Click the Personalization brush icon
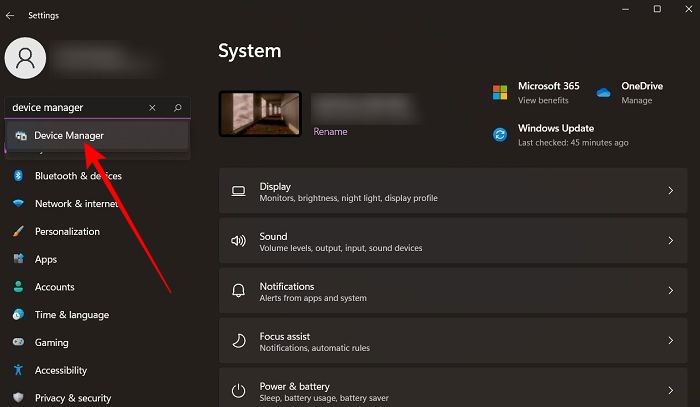This screenshot has height=407, width=700. point(18,231)
